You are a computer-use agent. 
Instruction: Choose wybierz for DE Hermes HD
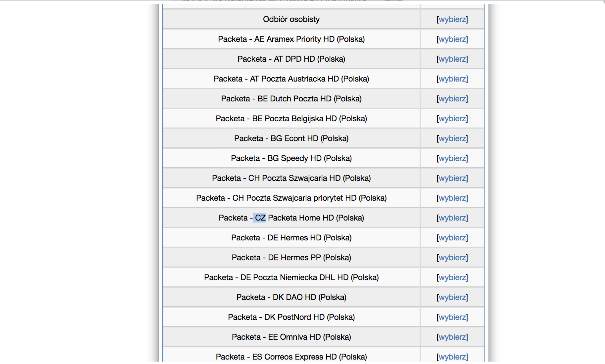(x=452, y=238)
